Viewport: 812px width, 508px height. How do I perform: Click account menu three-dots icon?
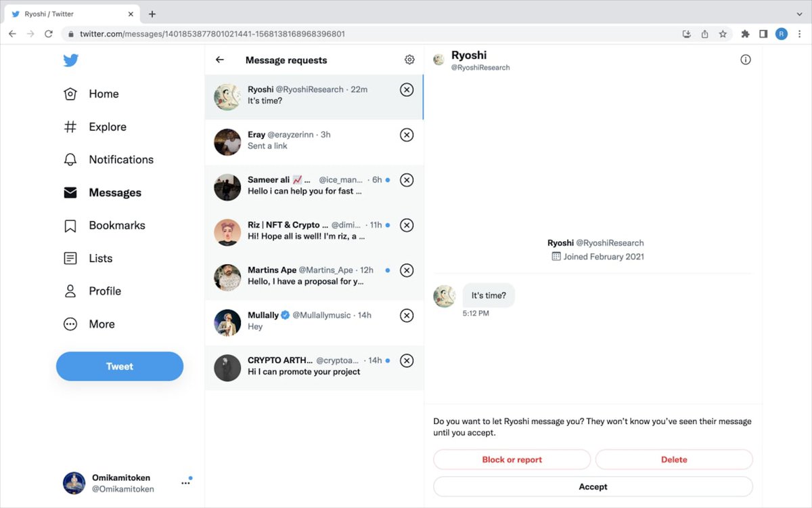click(x=185, y=483)
